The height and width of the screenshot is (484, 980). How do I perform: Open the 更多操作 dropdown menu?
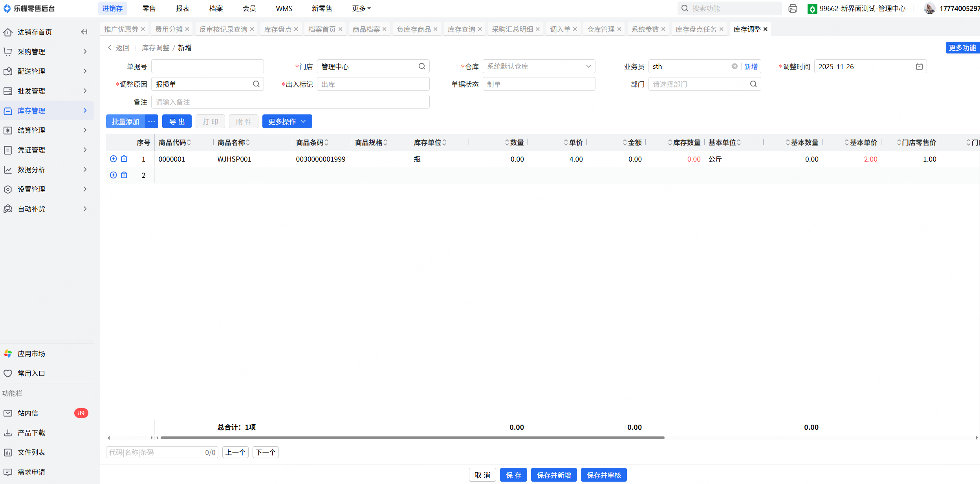[287, 121]
